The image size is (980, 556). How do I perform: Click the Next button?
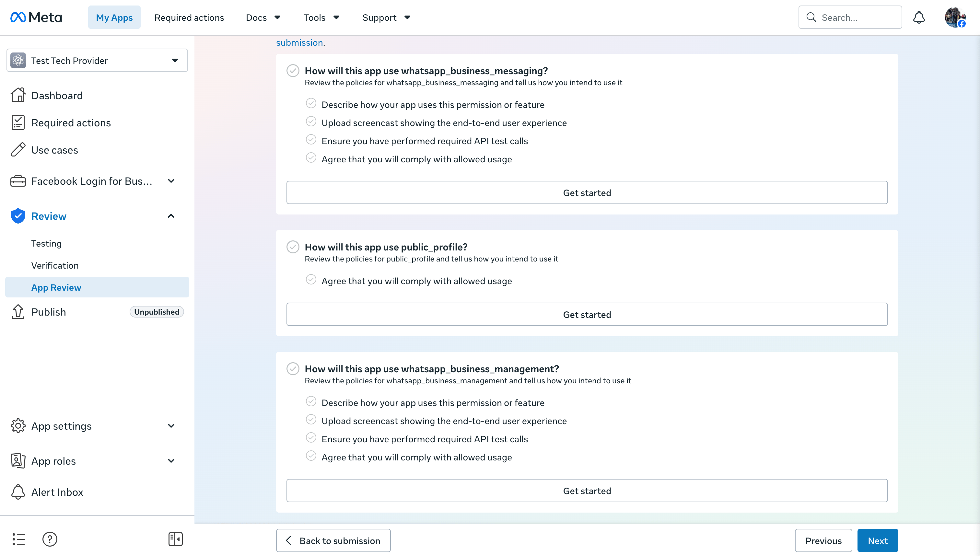(878, 540)
